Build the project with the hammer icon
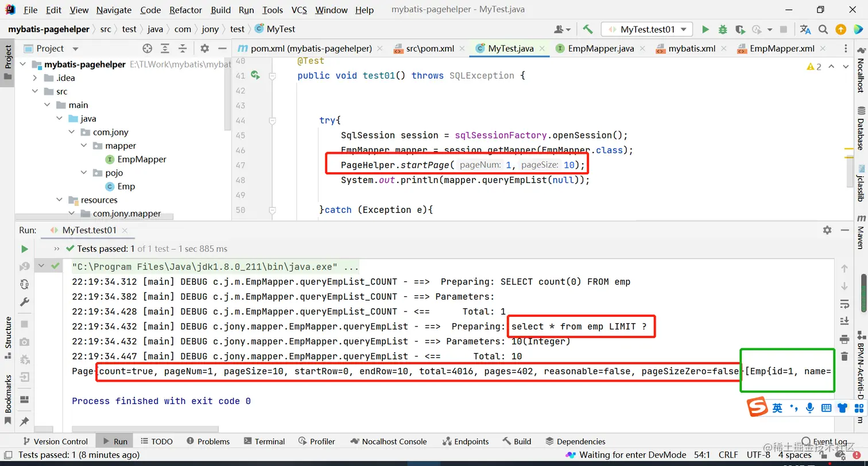 click(588, 29)
